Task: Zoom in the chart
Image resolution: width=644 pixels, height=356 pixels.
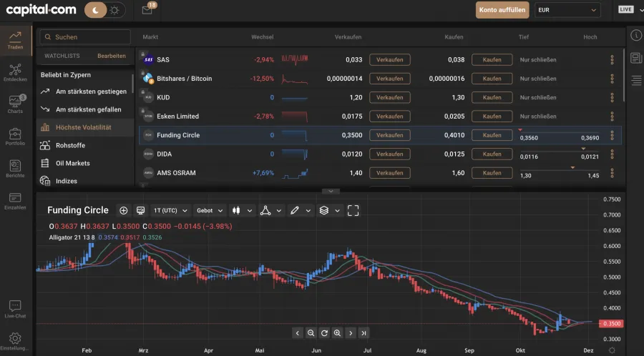Action: [x=337, y=333]
